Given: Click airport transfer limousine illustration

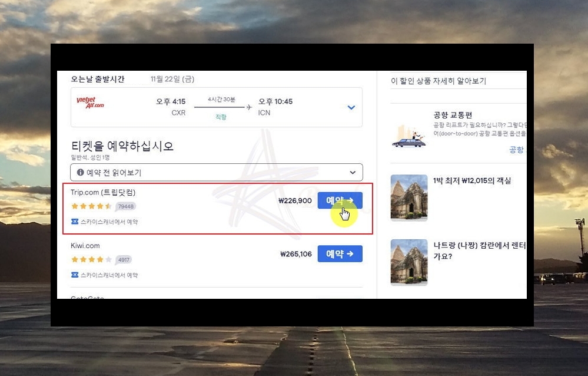Looking at the screenshot, I should pos(408,137).
